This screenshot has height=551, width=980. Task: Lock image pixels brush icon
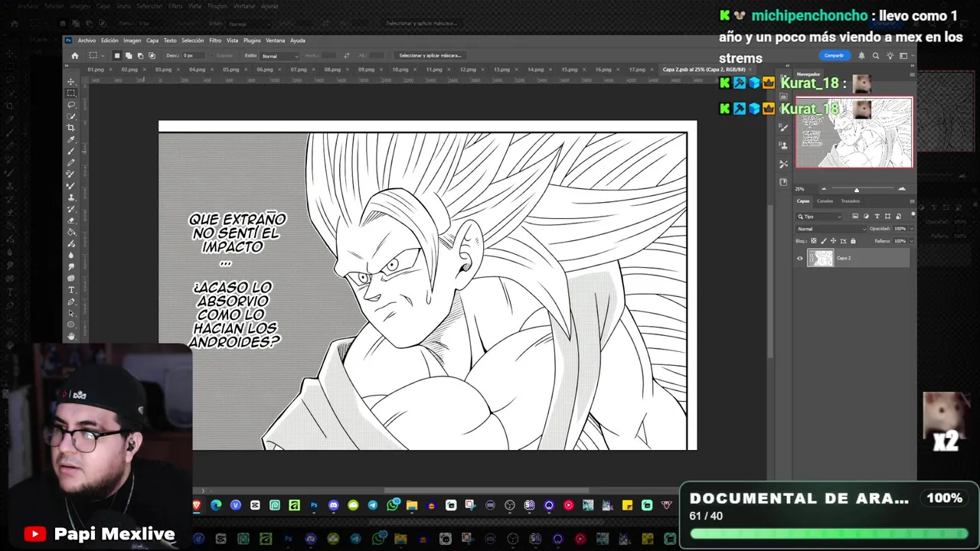(824, 241)
